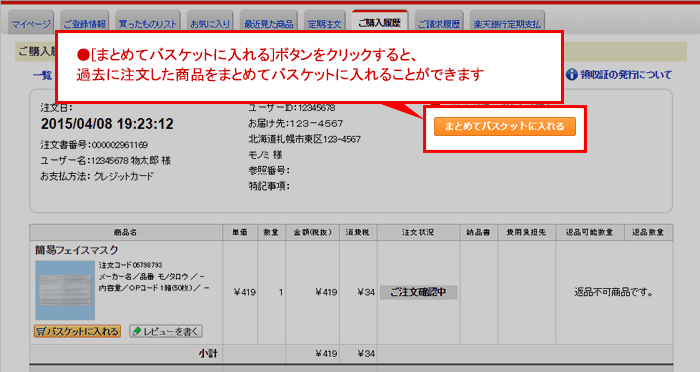Select the ご購入履歴 tab

[379, 22]
